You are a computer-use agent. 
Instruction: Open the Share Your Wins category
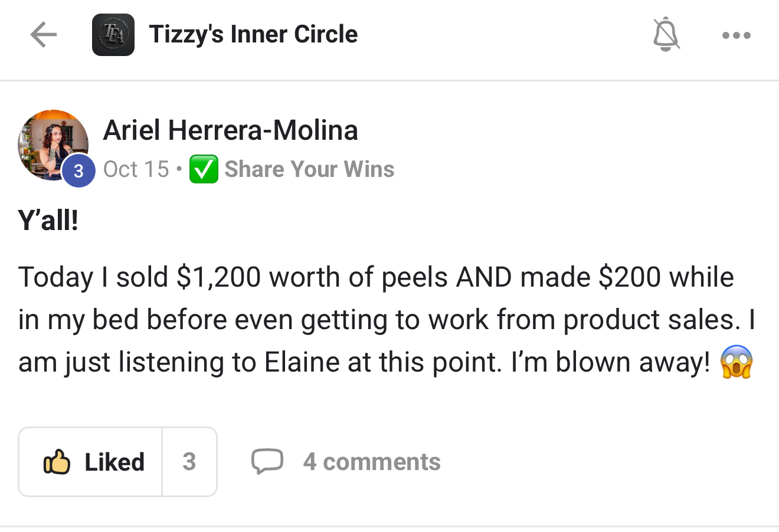pos(309,169)
